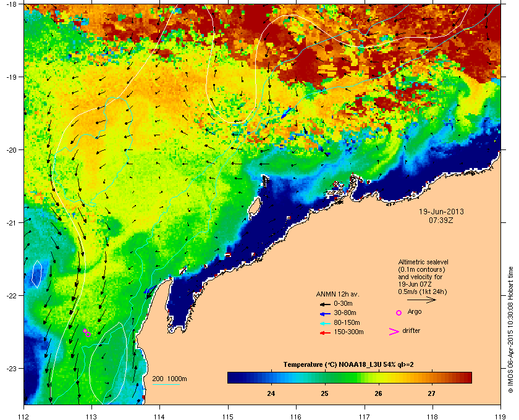Screen dimensions: 519x420
Task: Click the longitude axis label 118
Action: click(432, 417)
